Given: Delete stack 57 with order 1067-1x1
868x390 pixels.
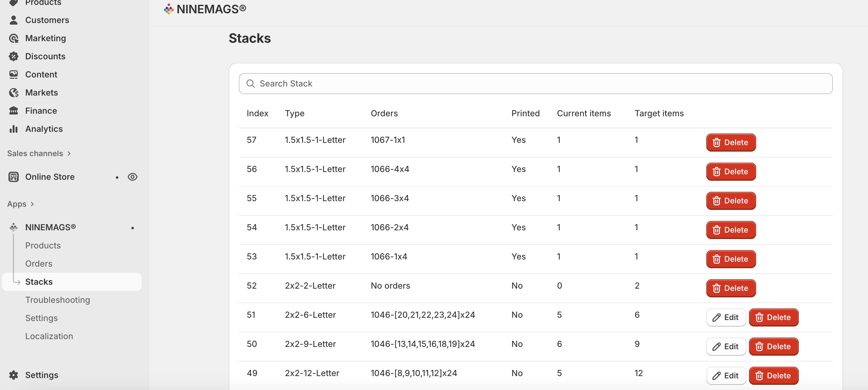Looking at the screenshot, I should (731, 143).
